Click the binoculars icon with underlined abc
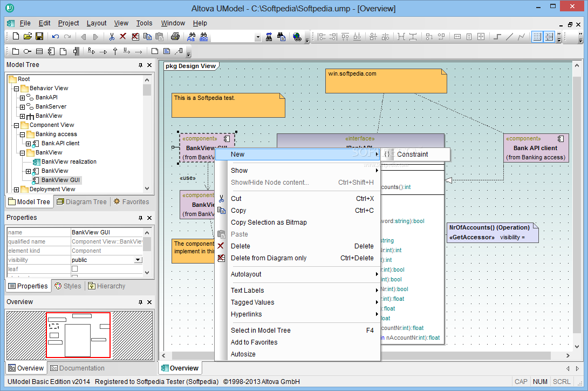 pyautogui.click(x=203, y=36)
